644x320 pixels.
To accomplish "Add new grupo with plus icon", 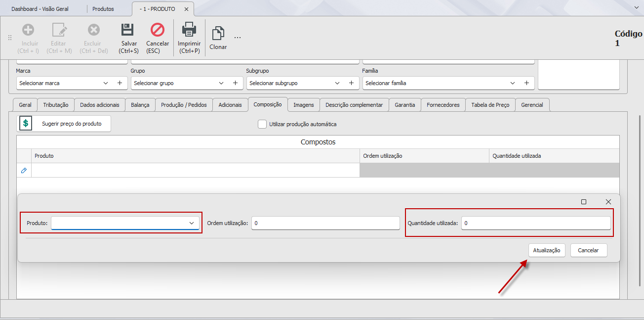I will tap(235, 83).
